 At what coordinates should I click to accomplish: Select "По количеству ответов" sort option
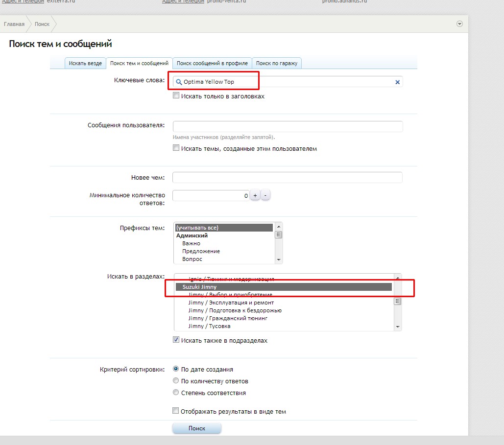[176, 381]
